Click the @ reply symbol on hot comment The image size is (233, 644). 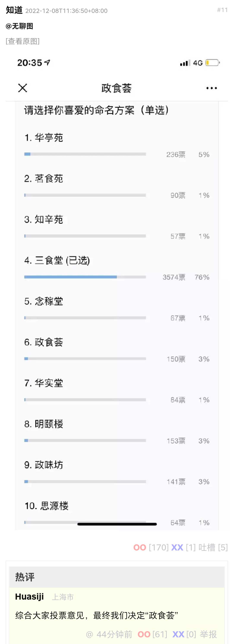click(89, 634)
